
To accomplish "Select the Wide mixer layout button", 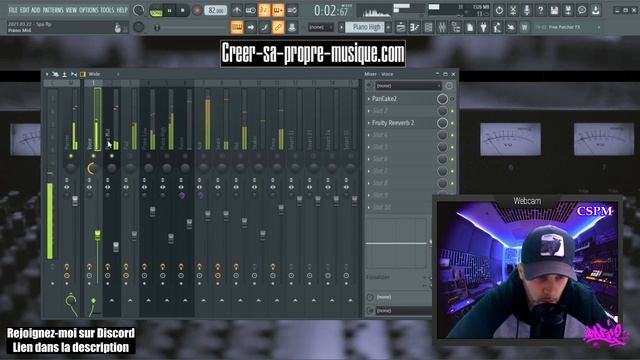I will 94,74.
